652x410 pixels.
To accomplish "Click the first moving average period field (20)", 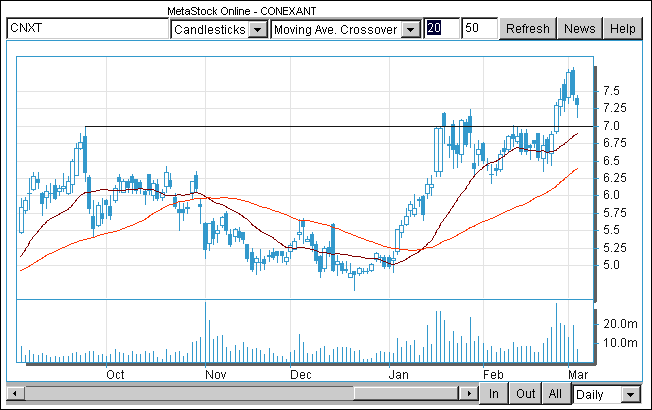I will (442, 28).
